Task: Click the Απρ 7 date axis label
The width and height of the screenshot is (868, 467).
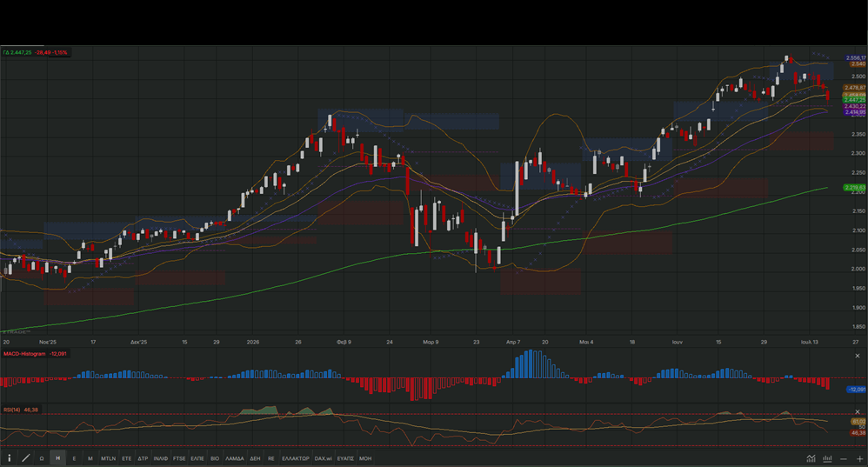Action: pyautogui.click(x=513, y=342)
